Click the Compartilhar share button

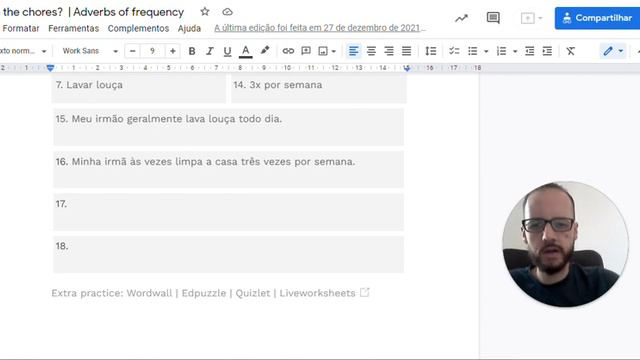(597, 18)
